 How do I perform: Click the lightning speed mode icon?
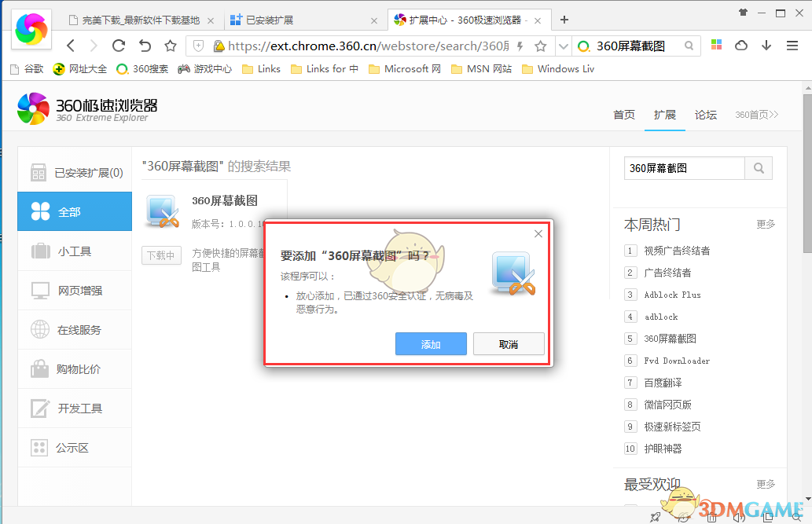520,46
